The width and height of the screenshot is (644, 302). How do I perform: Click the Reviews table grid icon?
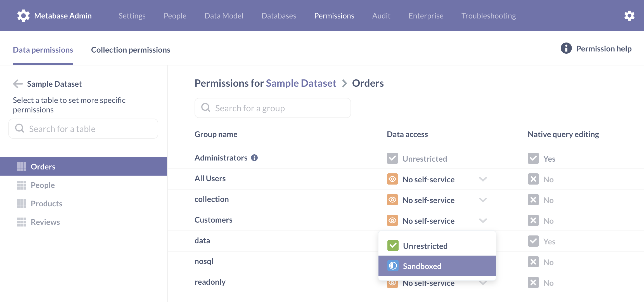tap(22, 222)
